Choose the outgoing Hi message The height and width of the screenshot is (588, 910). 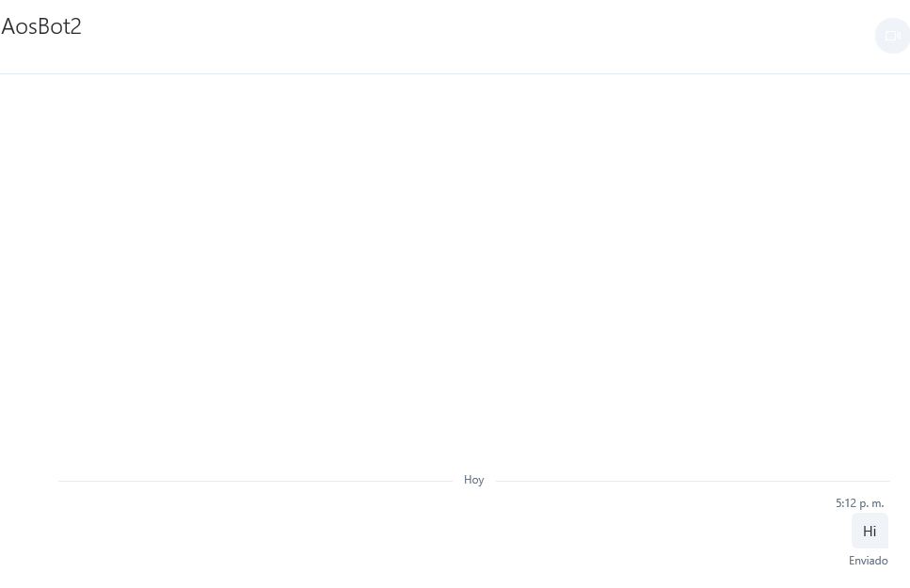click(870, 531)
